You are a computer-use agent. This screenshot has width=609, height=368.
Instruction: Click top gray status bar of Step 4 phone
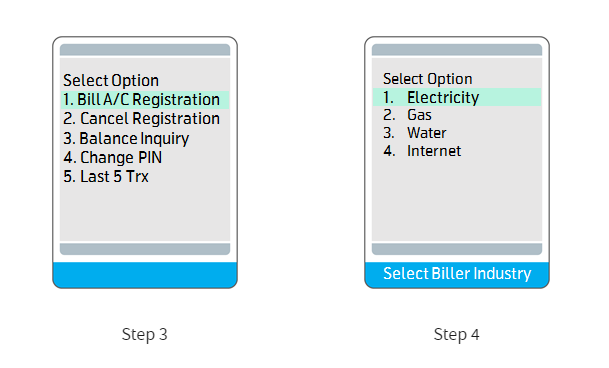point(457,50)
